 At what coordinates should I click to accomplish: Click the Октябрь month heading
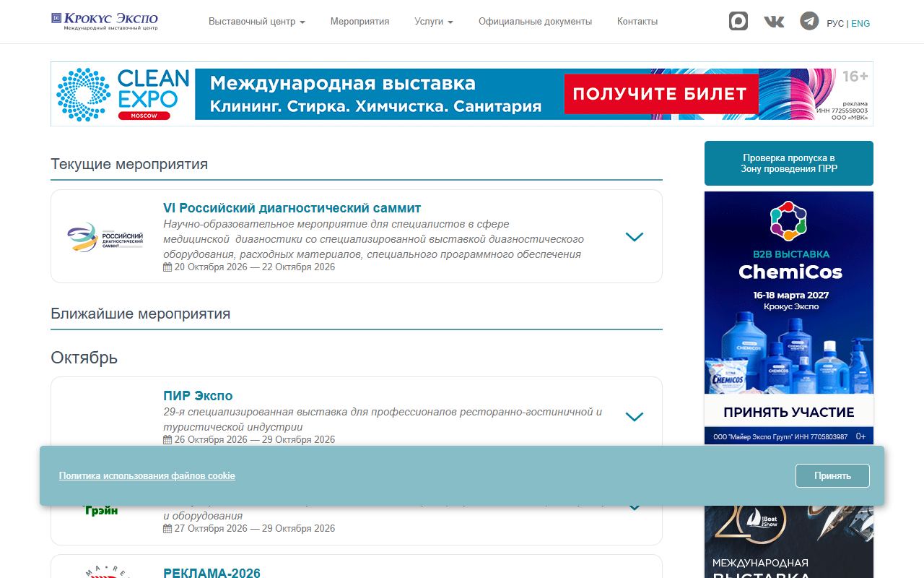pos(84,358)
